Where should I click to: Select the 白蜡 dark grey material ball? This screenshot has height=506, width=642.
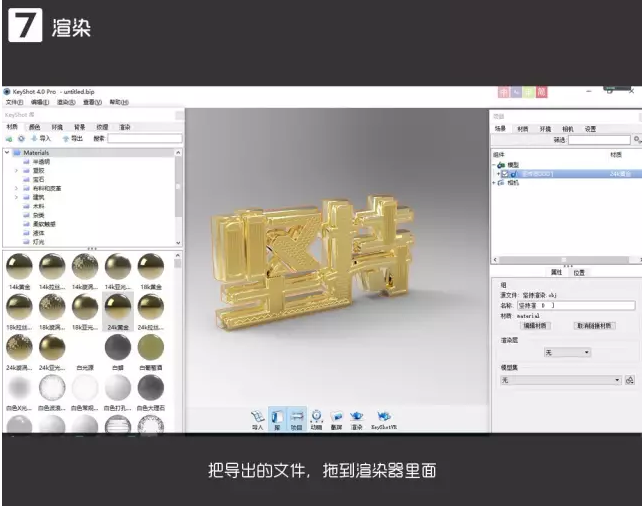click(x=118, y=347)
